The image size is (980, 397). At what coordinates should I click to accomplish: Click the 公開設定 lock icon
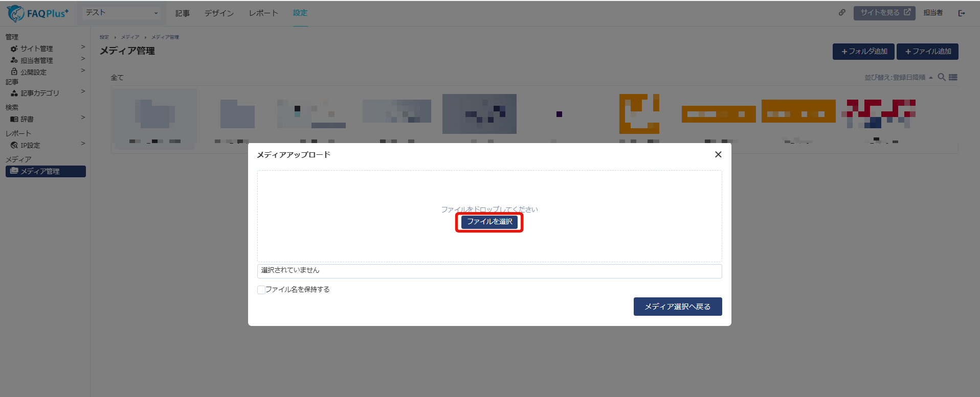coord(14,72)
